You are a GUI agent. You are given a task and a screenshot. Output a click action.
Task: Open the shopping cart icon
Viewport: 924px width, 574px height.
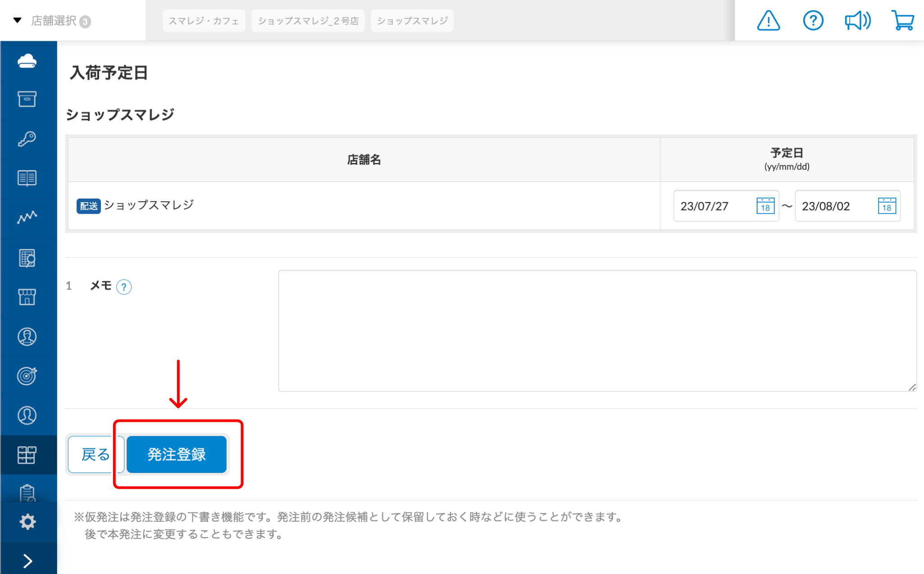(903, 21)
